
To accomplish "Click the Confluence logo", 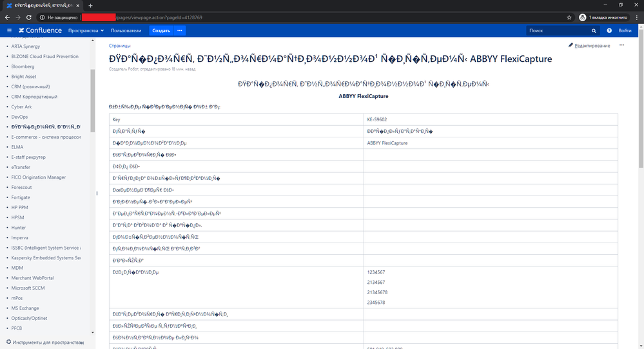I will 40,30.
